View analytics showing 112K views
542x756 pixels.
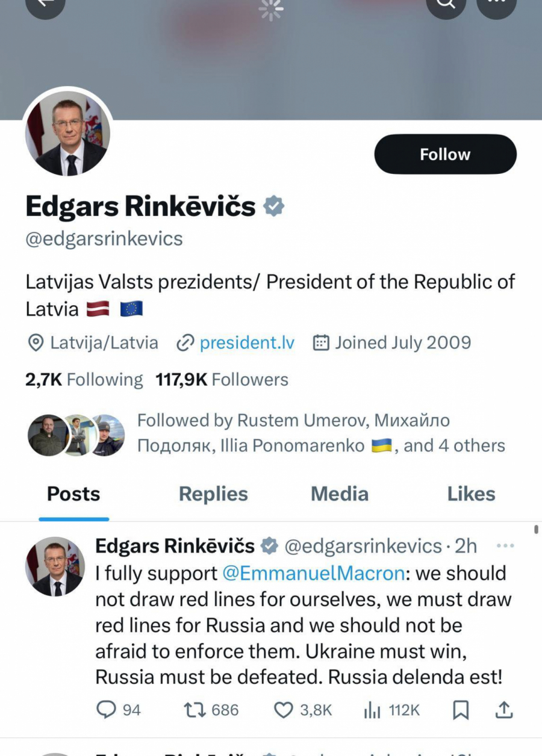click(x=372, y=710)
